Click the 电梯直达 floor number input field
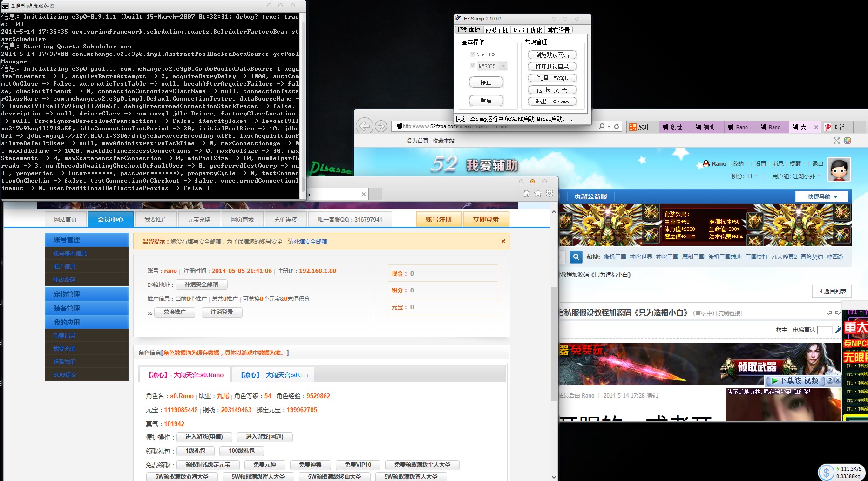This screenshot has height=481, width=868. [825, 330]
